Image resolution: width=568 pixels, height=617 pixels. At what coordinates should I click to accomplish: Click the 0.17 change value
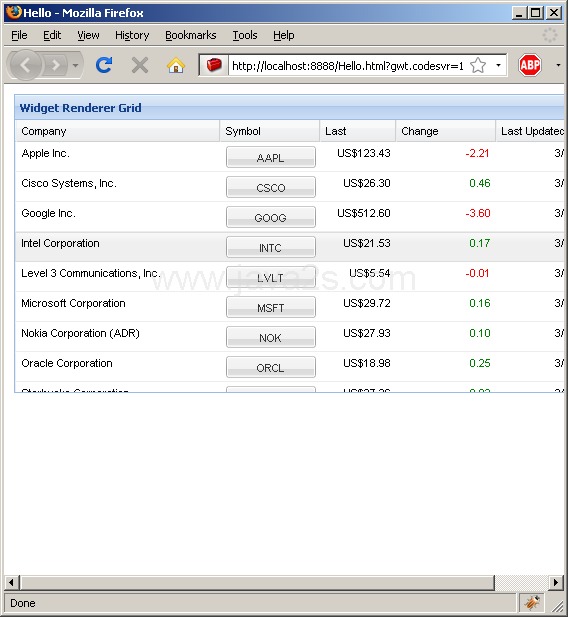479,243
